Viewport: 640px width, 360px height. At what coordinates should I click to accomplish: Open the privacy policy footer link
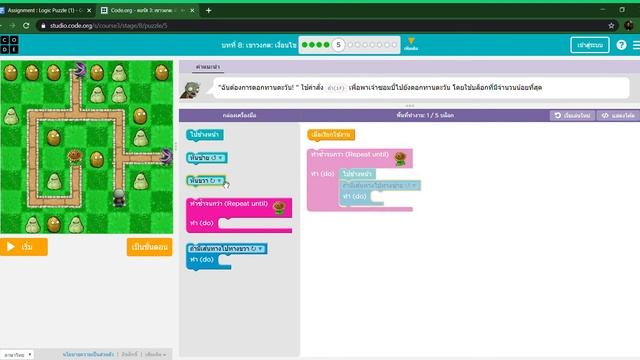[x=88, y=355]
